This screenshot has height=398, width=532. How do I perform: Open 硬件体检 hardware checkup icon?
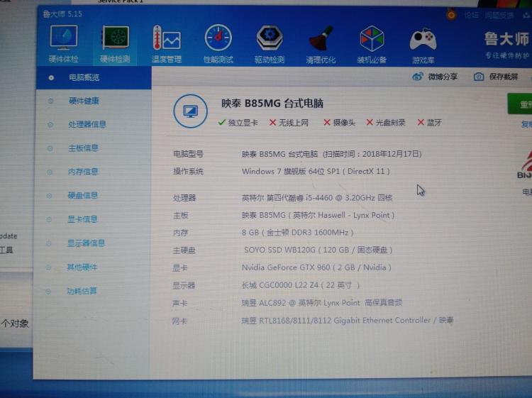click(64, 44)
